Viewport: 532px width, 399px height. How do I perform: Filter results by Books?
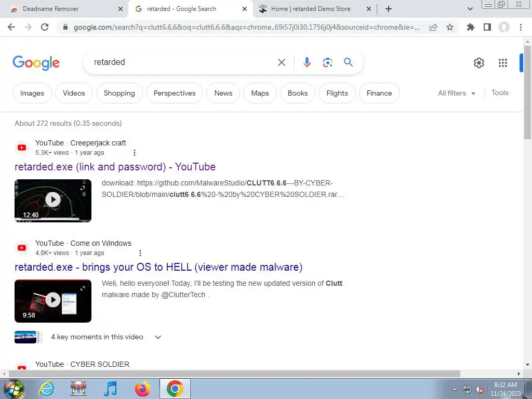pos(298,93)
